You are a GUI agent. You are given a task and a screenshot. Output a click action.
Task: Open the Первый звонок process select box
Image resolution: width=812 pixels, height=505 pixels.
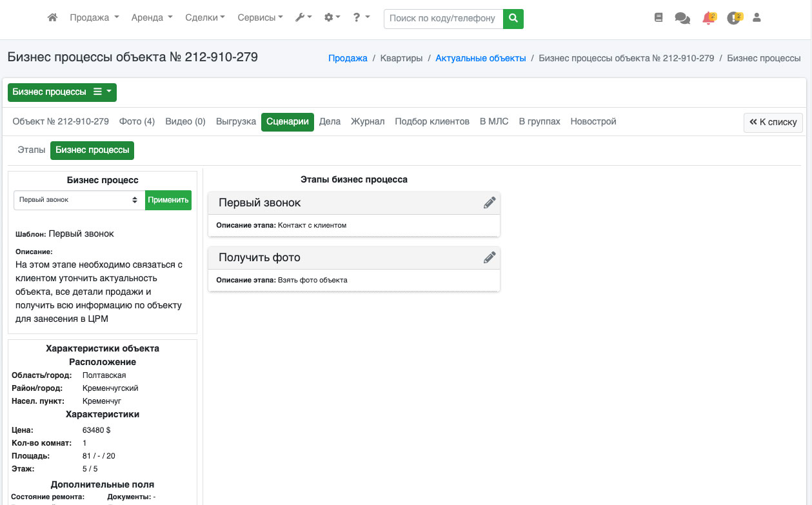click(79, 200)
